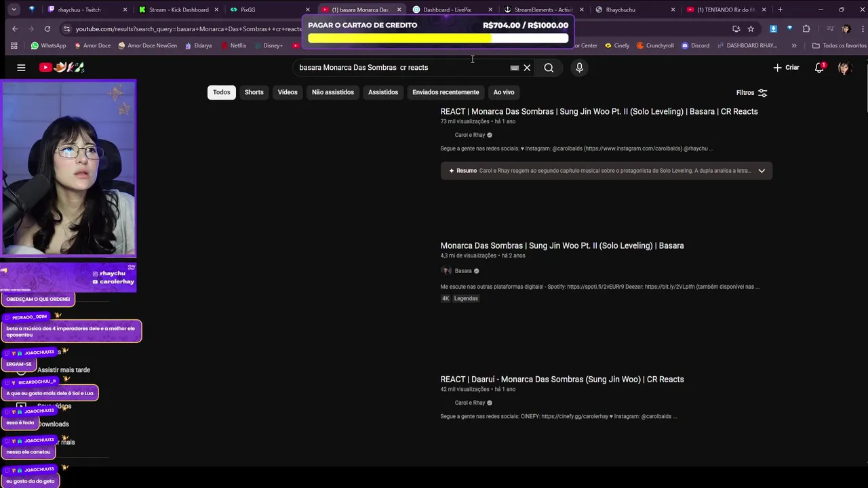Clear the YouTube search query

coord(527,68)
